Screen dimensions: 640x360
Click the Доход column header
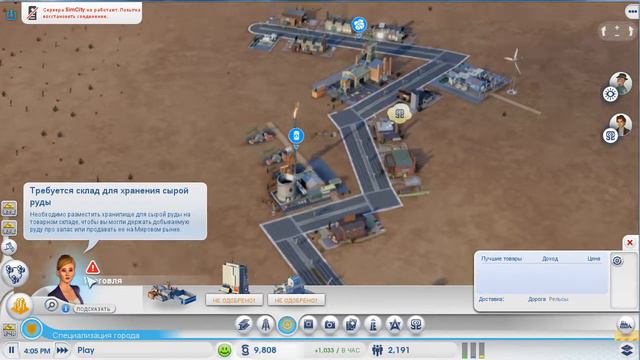(x=550, y=259)
